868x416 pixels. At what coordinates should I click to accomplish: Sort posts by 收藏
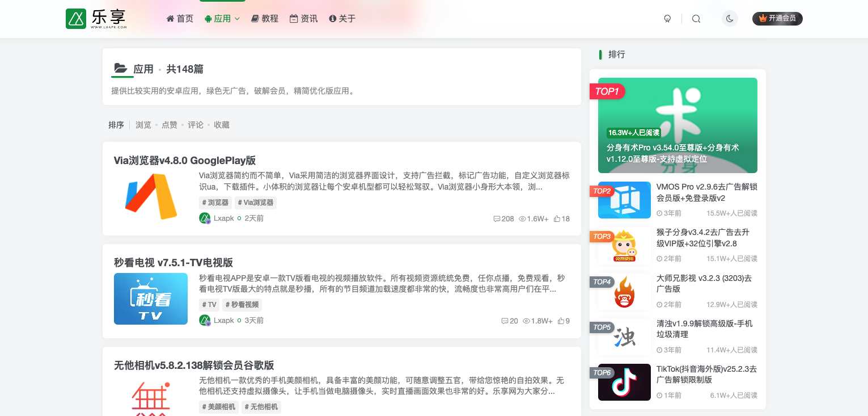222,125
